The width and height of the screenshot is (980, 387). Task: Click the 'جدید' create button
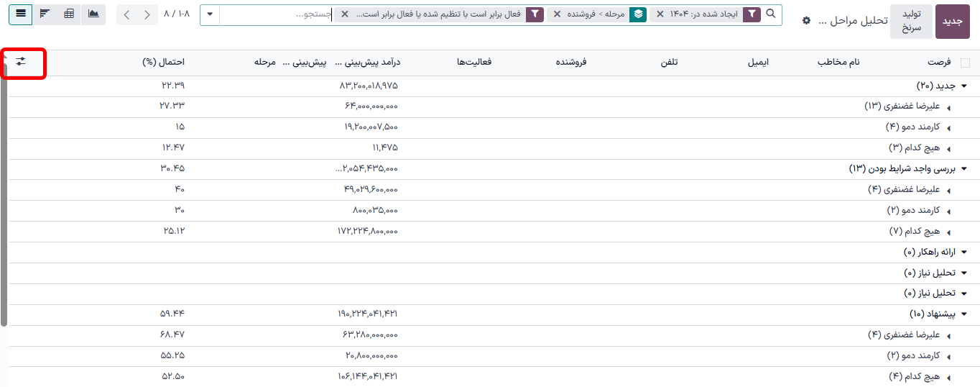952,22
